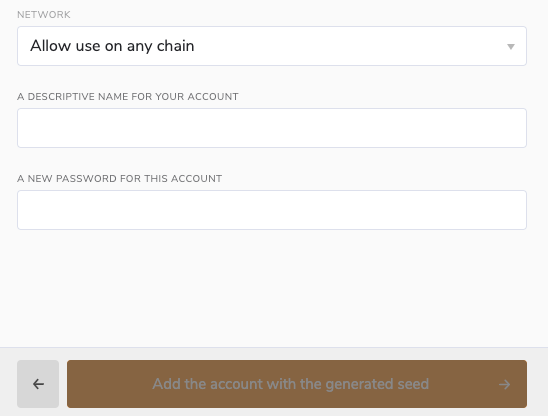The image size is (548, 416).
Task: Click the "A new password for this account" label
Action: click(120, 179)
